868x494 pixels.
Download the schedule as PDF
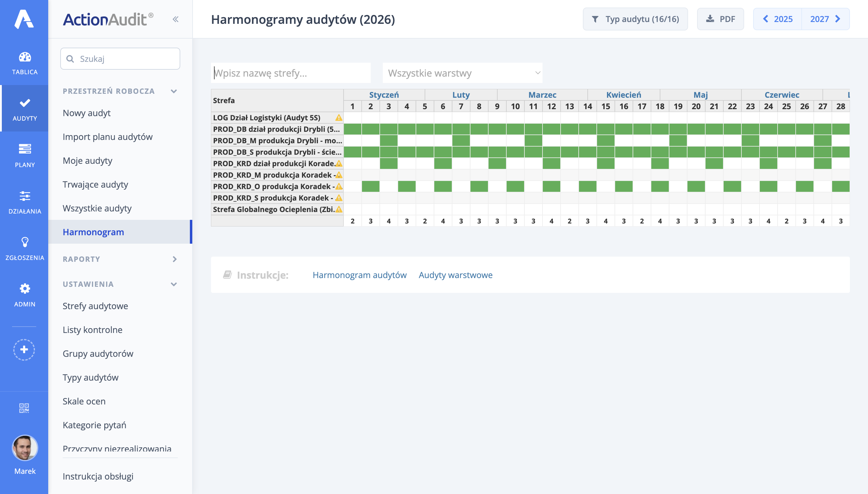(x=720, y=19)
